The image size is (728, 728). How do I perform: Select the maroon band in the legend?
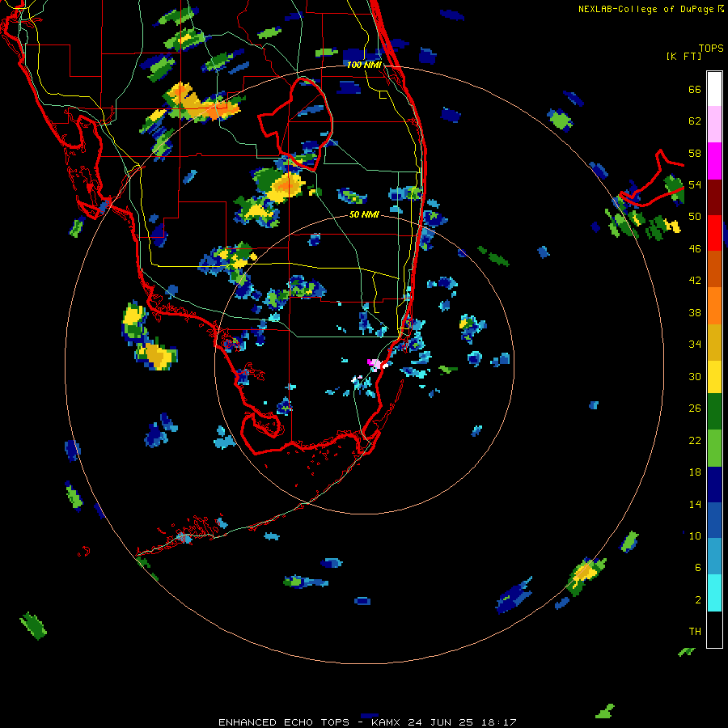tap(714, 197)
